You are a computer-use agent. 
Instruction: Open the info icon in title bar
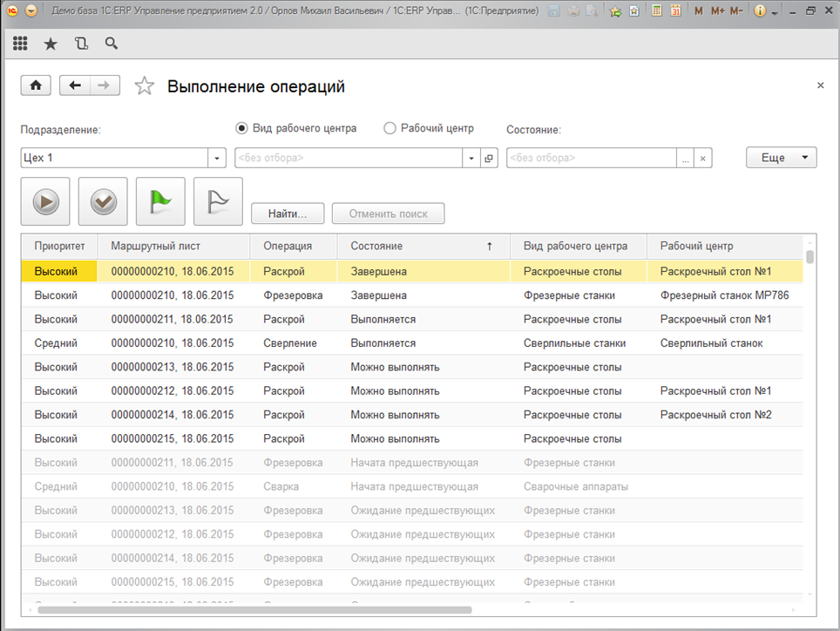(760, 10)
